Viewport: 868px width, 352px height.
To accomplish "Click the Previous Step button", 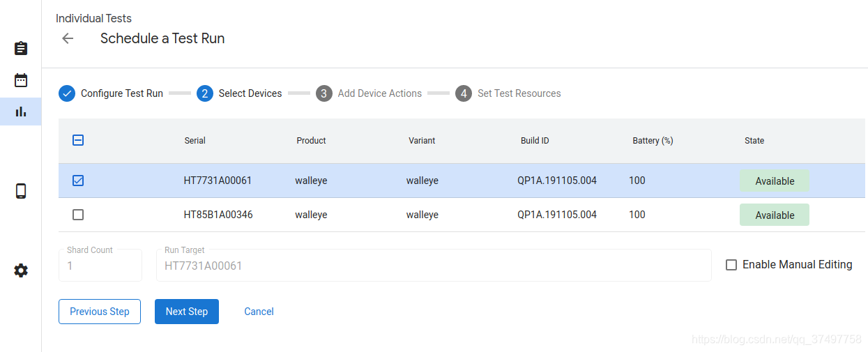I will click(x=100, y=312).
